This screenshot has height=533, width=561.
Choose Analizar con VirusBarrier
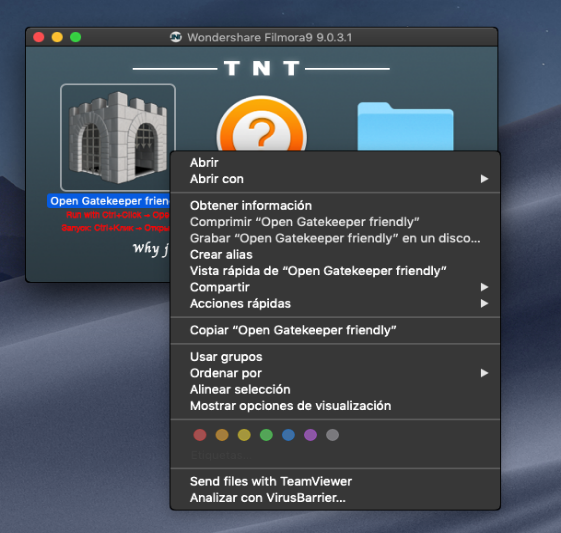pos(335,498)
